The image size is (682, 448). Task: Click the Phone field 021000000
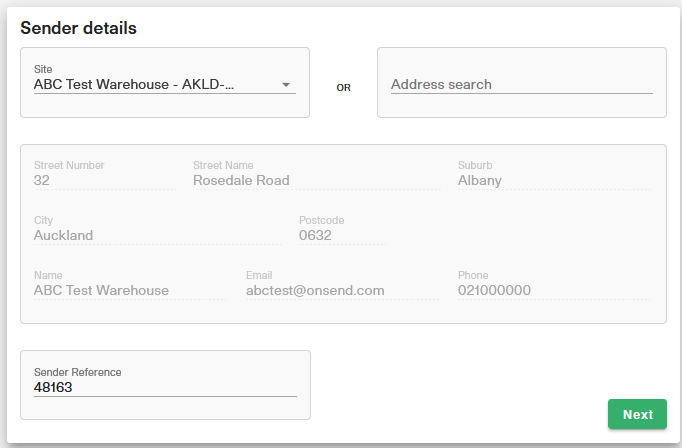[x=552, y=291]
